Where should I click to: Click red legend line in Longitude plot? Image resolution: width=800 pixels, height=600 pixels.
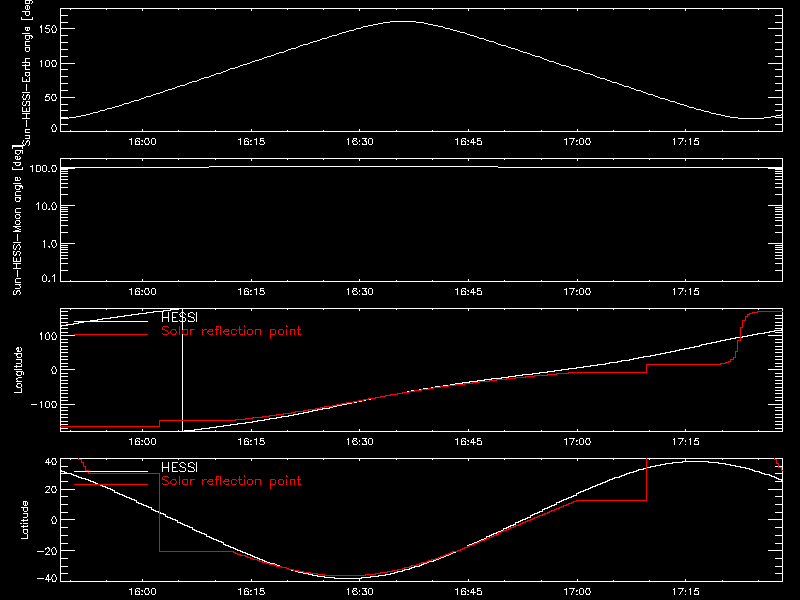tap(111, 335)
